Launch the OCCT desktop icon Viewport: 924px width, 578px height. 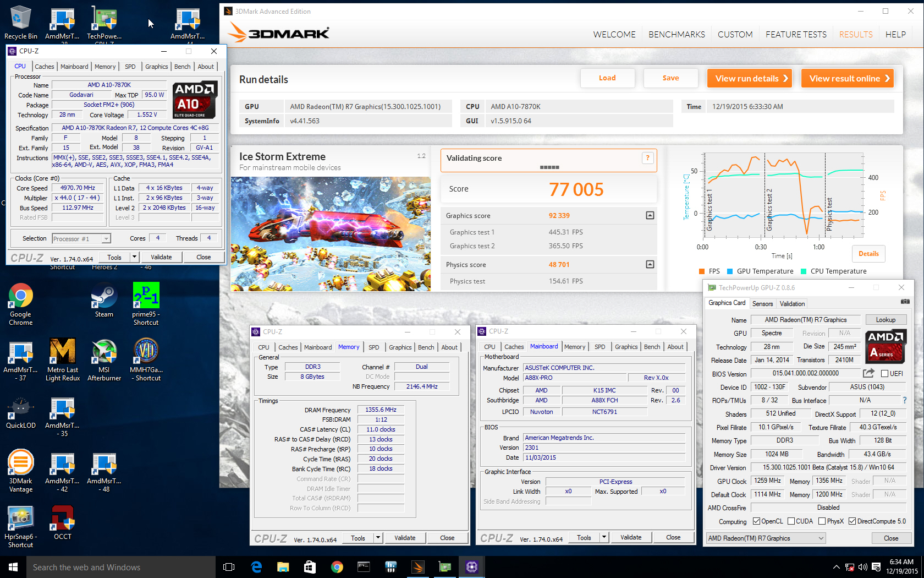[x=62, y=523]
